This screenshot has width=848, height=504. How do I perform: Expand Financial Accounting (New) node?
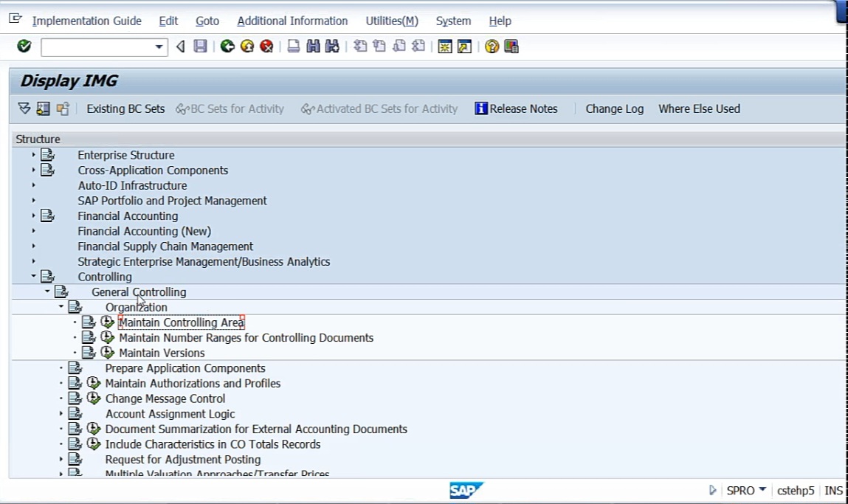[33, 231]
